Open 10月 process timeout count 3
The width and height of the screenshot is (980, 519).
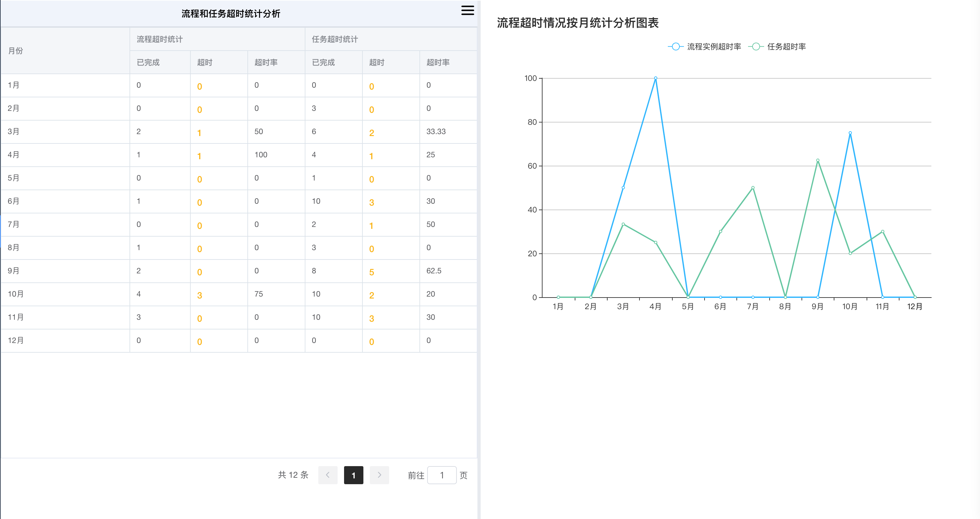pyautogui.click(x=199, y=296)
